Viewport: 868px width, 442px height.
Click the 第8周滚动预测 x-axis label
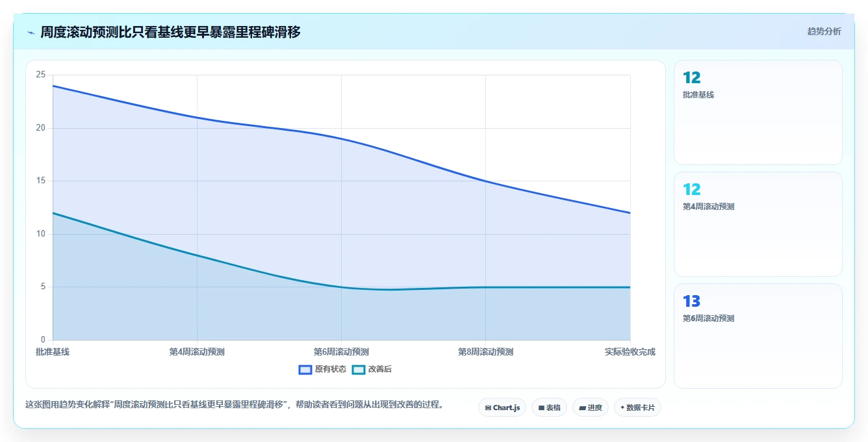coord(485,352)
